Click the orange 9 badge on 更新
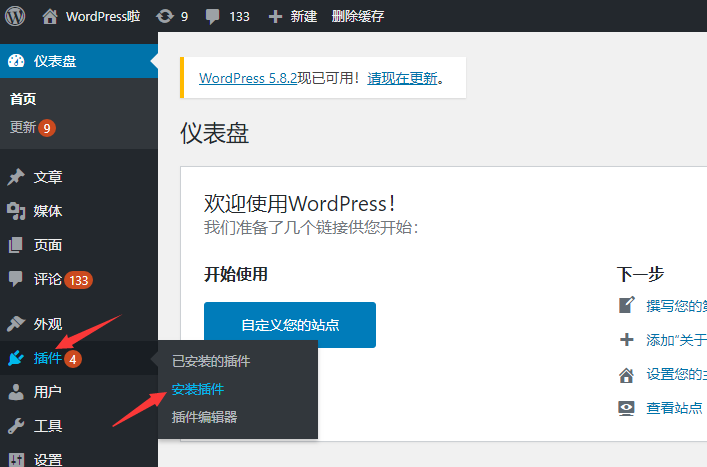 pos(47,128)
